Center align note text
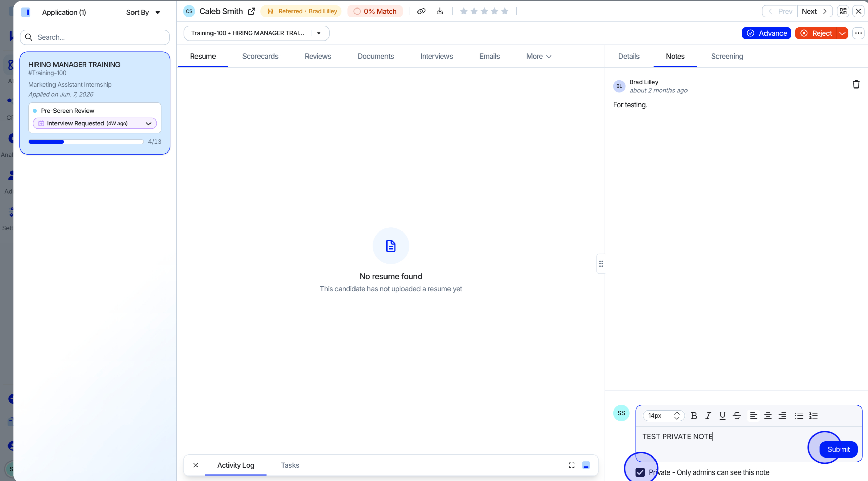This screenshot has width=868, height=481. (768, 415)
